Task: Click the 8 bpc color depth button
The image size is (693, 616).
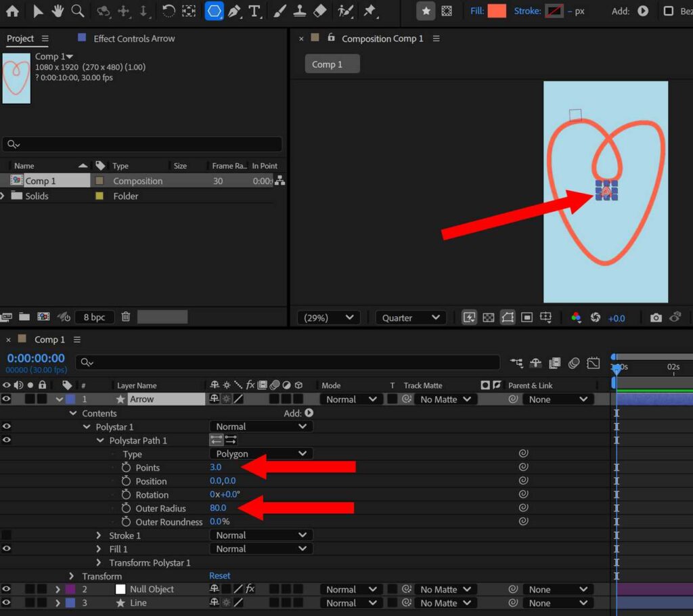Action: pos(94,317)
